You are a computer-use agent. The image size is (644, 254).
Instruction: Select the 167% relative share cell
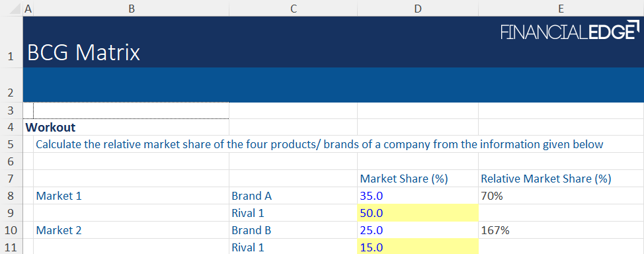[561, 230]
